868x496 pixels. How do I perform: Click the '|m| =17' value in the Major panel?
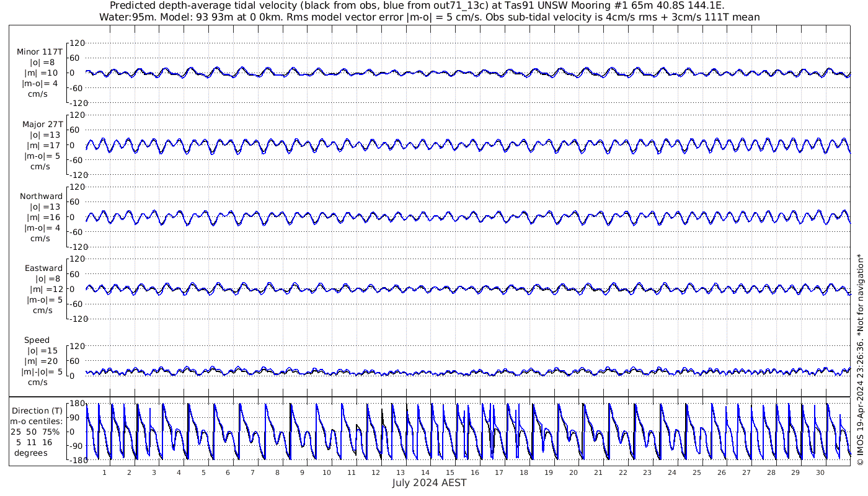pyautogui.click(x=42, y=146)
